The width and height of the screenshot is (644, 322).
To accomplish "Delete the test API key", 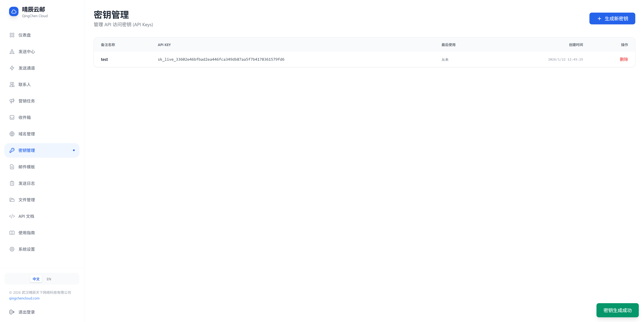I will pos(624,59).
